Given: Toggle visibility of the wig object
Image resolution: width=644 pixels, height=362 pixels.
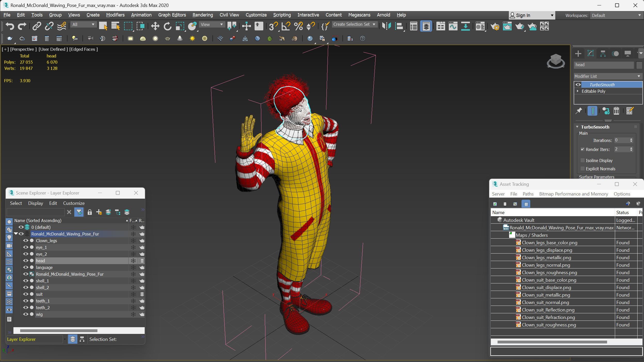Looking at the screenshot, I should pos(26,314).
